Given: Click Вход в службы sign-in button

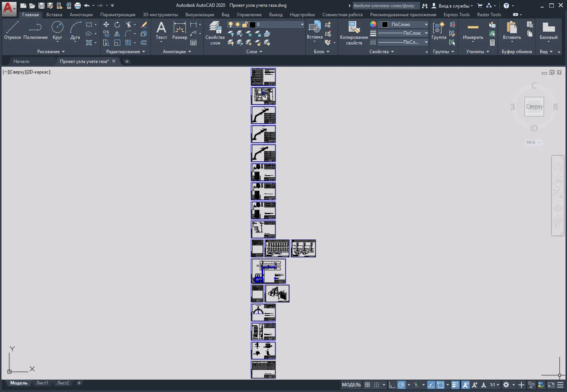Looking at the screenshot, I should click(x=452, y=6).
